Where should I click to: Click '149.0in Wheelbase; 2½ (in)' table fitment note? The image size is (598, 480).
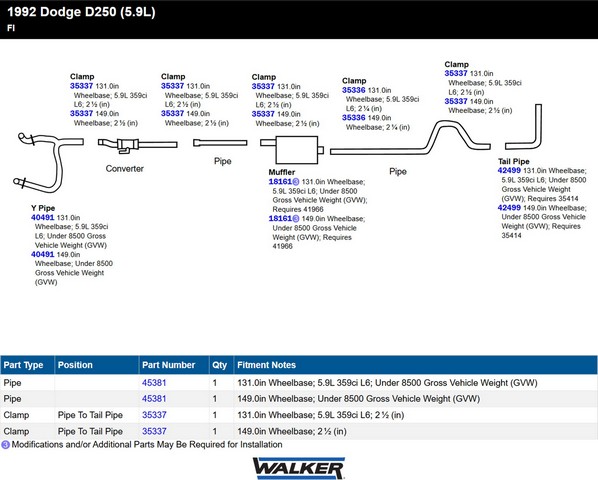(292, 431)
